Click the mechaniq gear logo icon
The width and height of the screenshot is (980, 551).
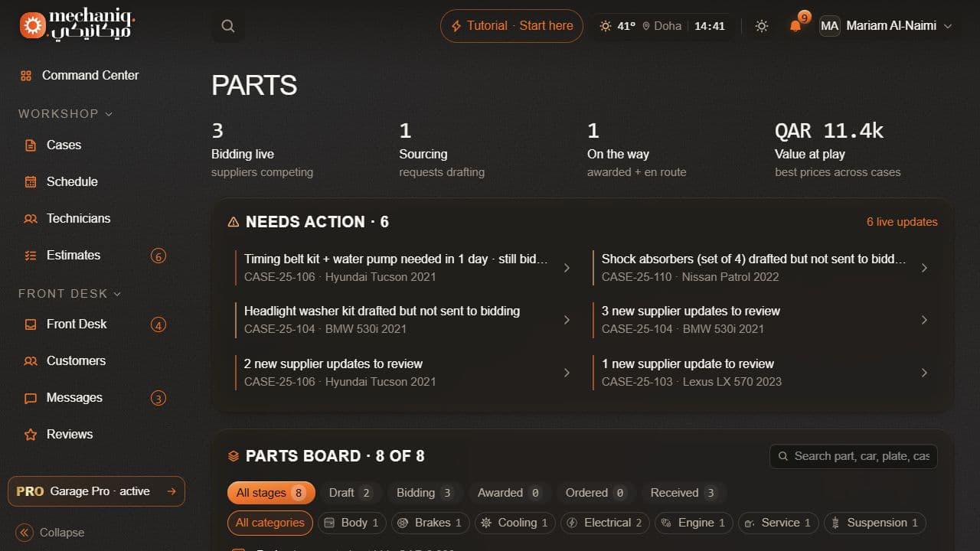(x=32, y=25)
